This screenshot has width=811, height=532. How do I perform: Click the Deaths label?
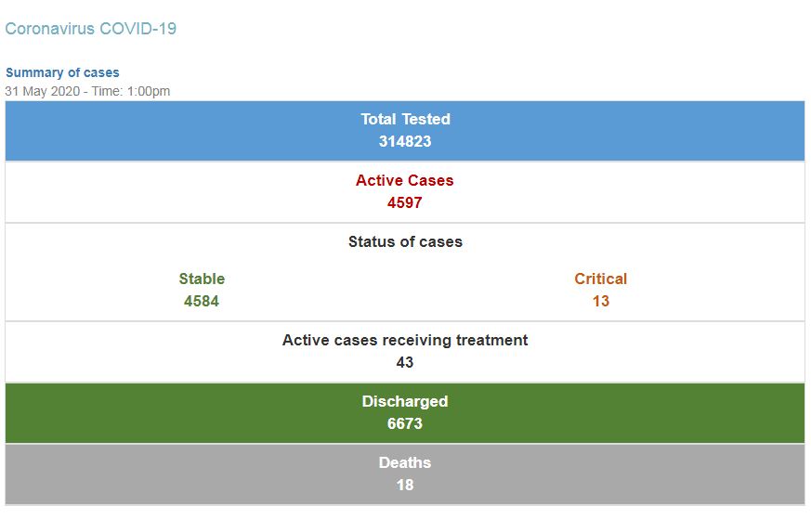(x=405, y=462)
